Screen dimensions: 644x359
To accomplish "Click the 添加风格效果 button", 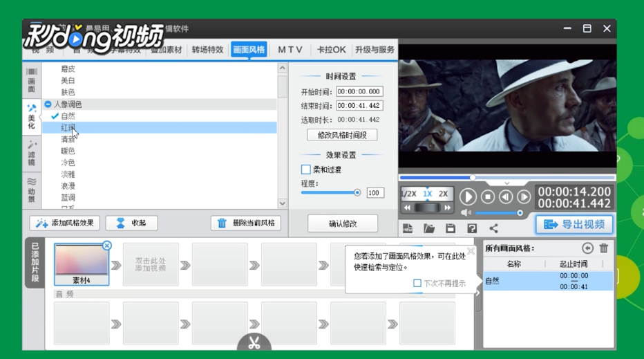I will coord(64,223).
